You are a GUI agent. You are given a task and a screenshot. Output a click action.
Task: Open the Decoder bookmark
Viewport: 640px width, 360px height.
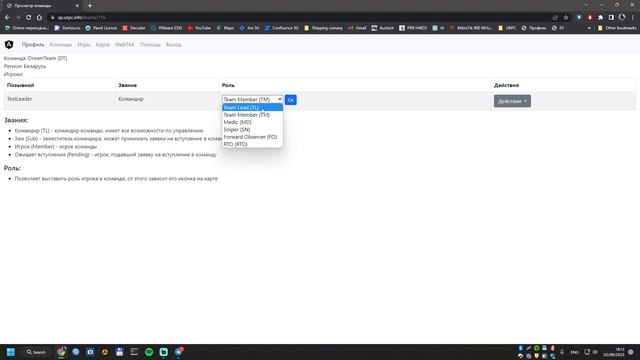coord(134,28)
